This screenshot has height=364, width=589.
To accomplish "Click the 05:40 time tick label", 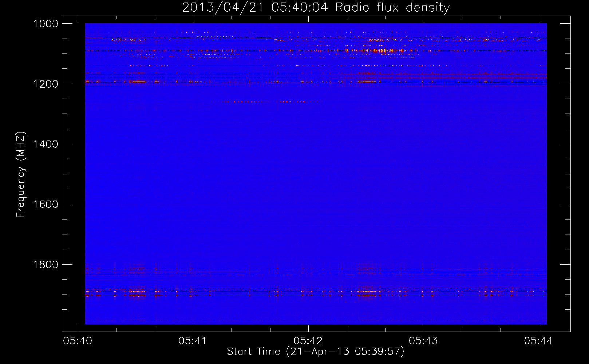I will (78, 341).
